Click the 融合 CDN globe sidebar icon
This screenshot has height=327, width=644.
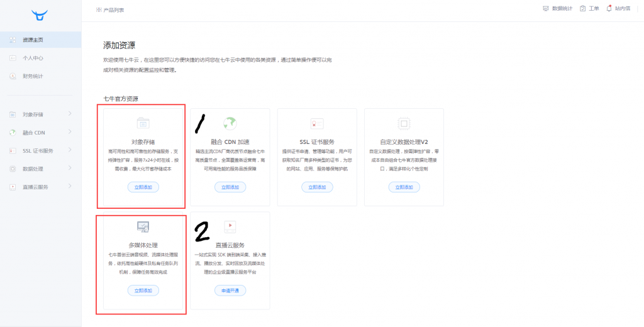click(13, 133)
